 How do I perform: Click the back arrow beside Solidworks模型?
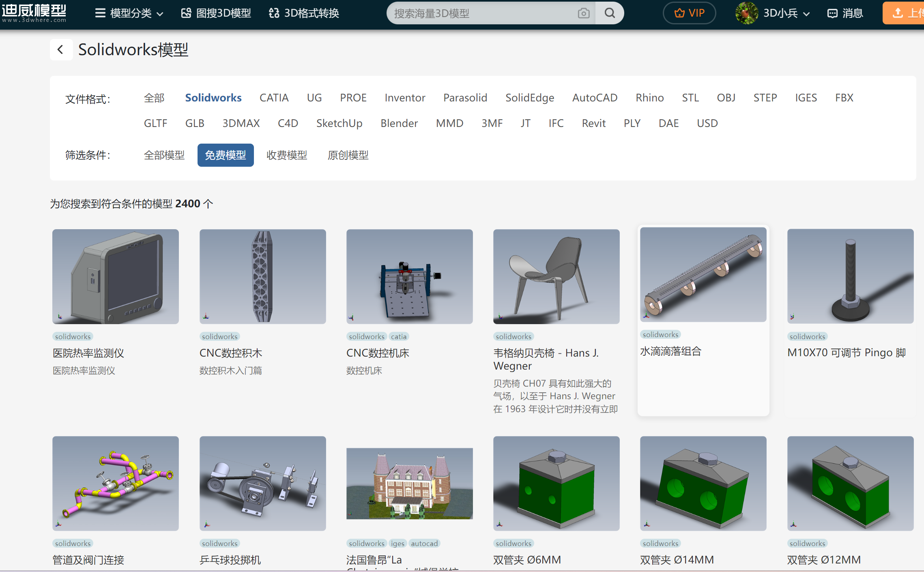(x=61, y=49)
